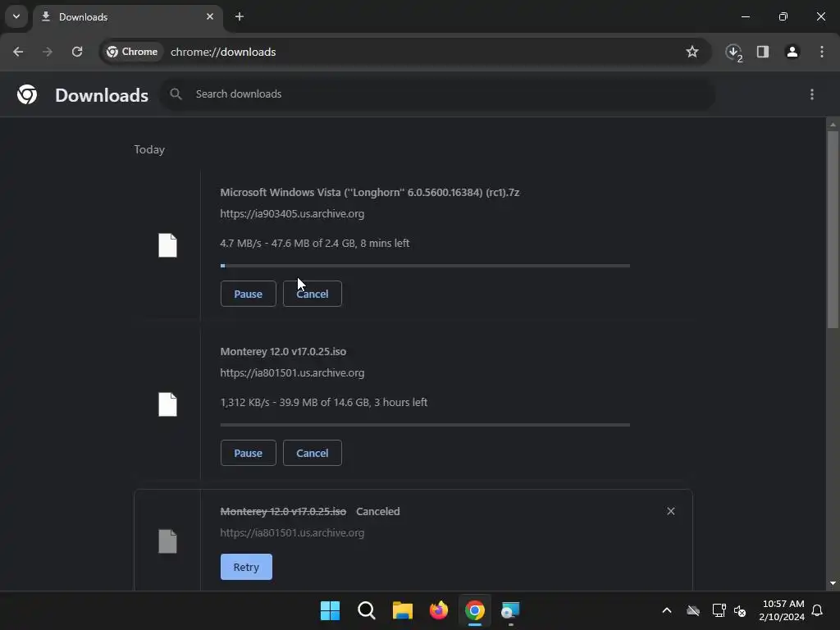Go back using the browser back arrow
Screen dimensions: 840x630
[18, 52]
